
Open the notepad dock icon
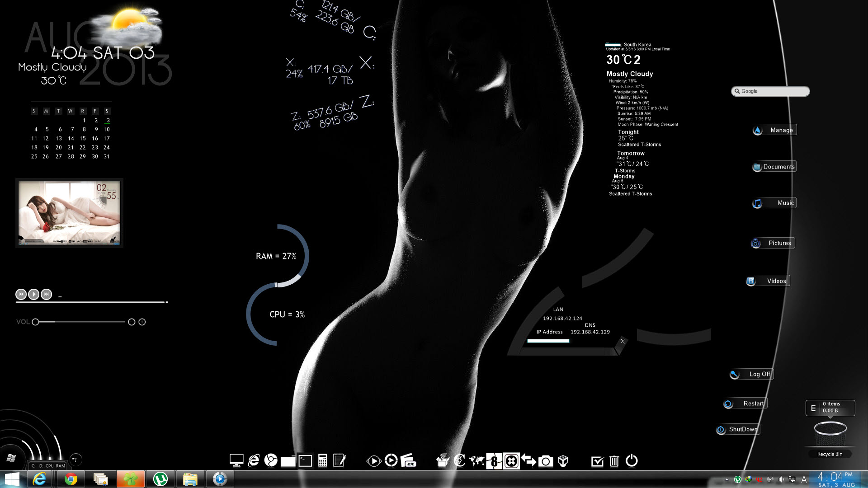(x=340, y=460)
